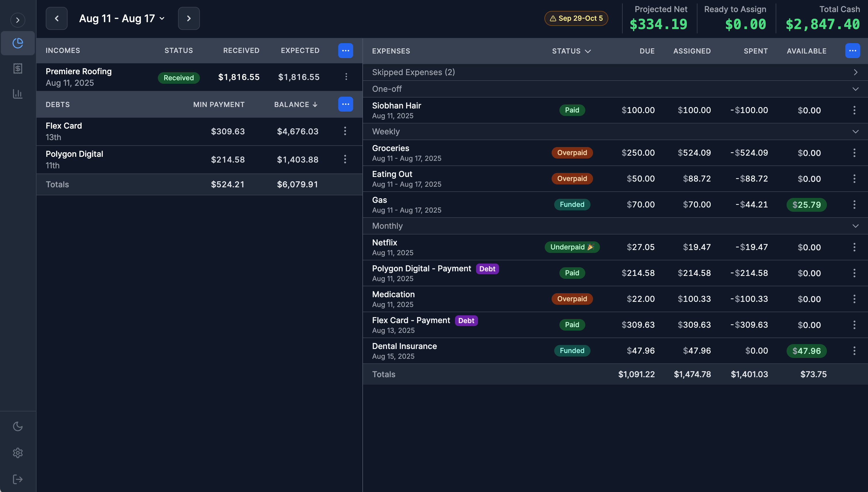Click the Dental Insurance expense name
This screenshot has width=868, height=492.
click(404, 346)
